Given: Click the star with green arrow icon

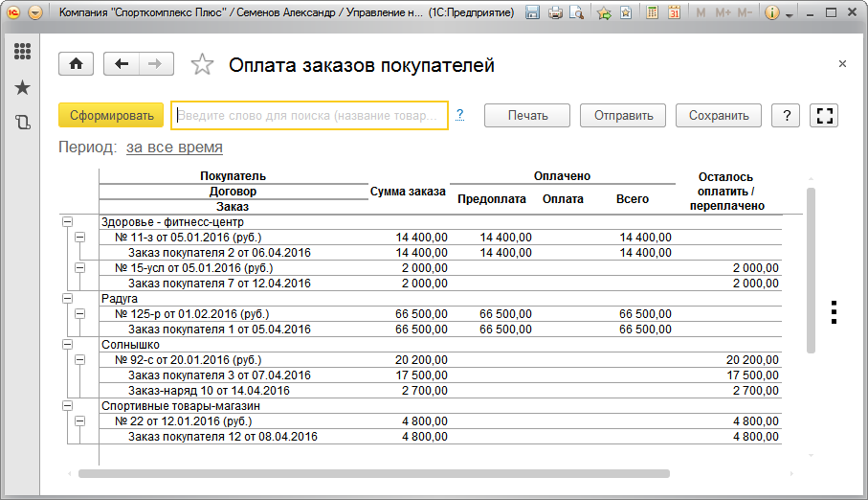Looking at the screenshot, I should pyautogui.click(x=604, y=12).
